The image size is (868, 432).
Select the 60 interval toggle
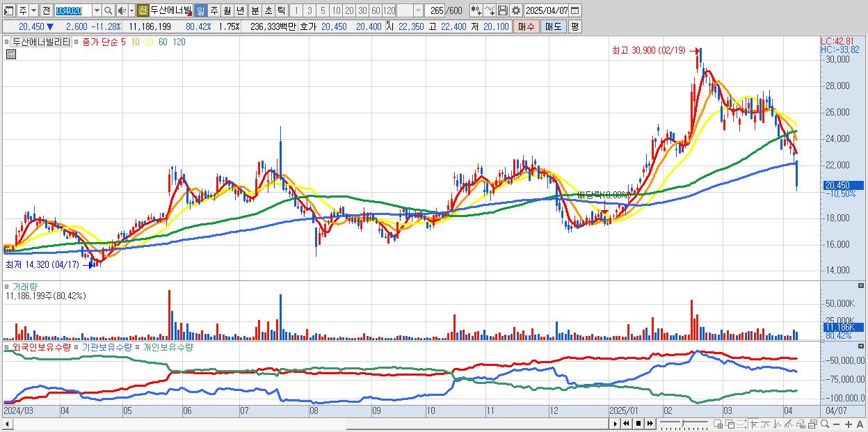376,10
